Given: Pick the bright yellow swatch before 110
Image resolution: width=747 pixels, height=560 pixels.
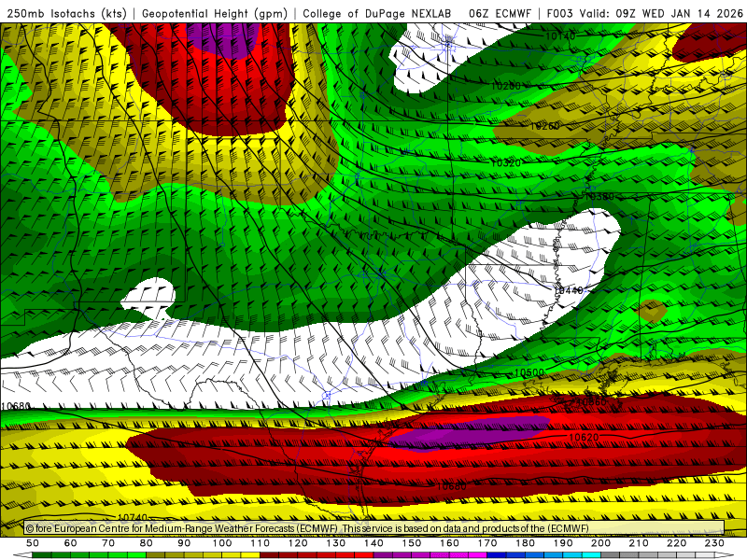Looking at the screenshot, I should pyautogui.click(x=250, y=555).
